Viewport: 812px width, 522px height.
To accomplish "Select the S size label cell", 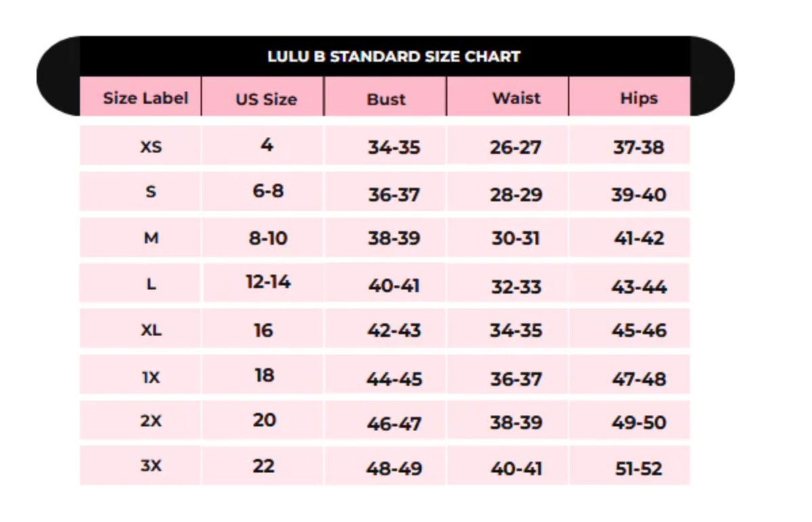I will click(150, 192).
